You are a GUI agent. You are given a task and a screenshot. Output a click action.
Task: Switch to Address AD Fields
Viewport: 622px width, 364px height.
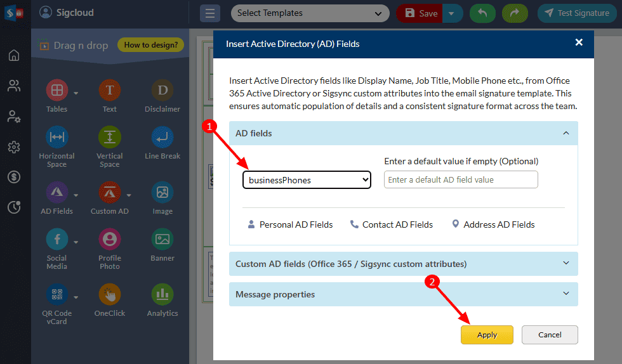click(x=494, y=224)
